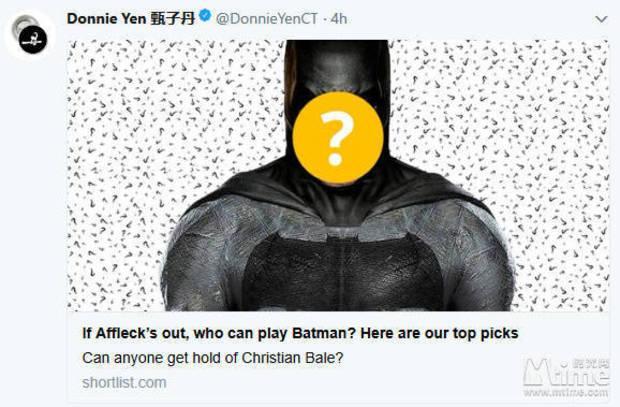The height and width of the screenshot is (407, 620).
Task: Click the Chinese characters 甄子丹 in the name
Action: tap(173, 19)
